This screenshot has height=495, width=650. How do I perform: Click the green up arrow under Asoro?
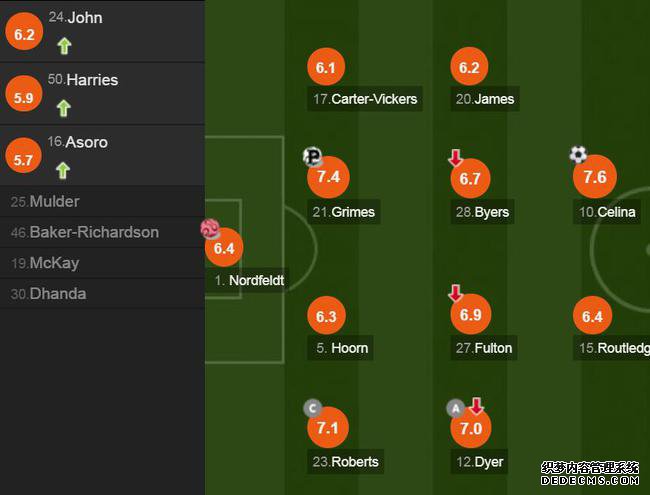point(63,170)
